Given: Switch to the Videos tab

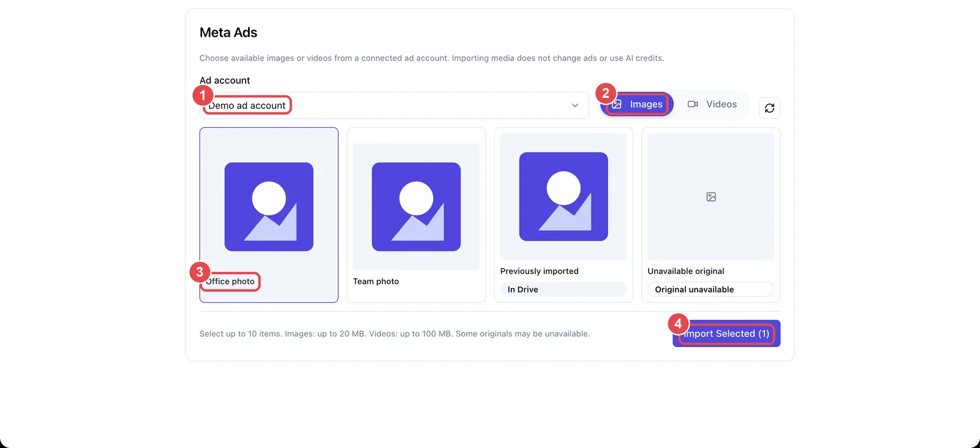Looking at the screenshot, I should coord(712,104).
